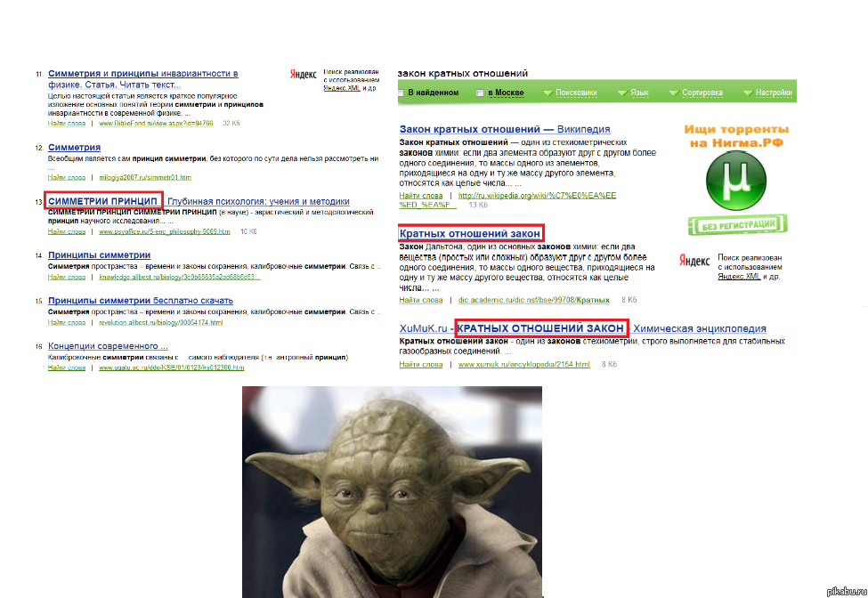868x598 pixels.
Task: Click 'Найти слова' under the Википедия result
Action: pyautogui.click(x=421, y=196)
